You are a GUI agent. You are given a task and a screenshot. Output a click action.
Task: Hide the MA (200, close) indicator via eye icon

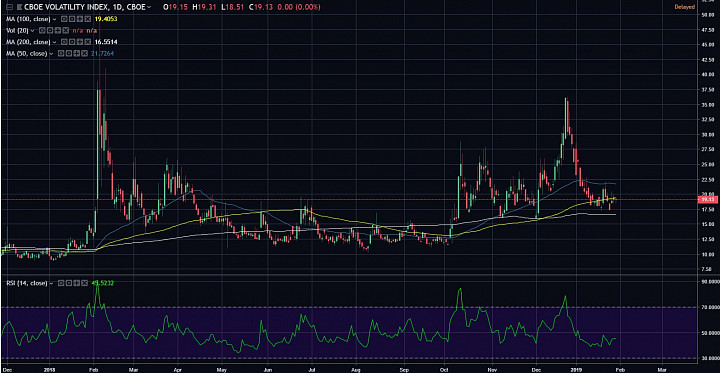pyautogui.click(x=64, y=42)
